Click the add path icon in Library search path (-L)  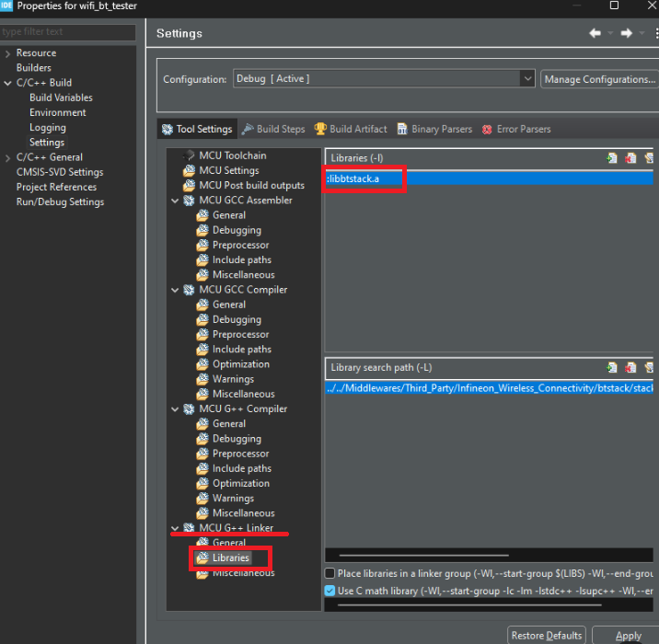[x=611, y=368]
